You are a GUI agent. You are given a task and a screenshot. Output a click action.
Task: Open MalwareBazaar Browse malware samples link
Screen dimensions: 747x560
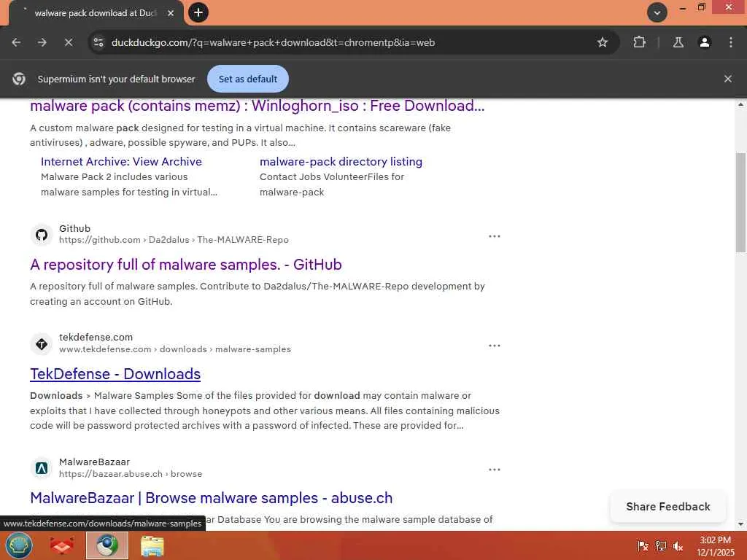point(211,497)
